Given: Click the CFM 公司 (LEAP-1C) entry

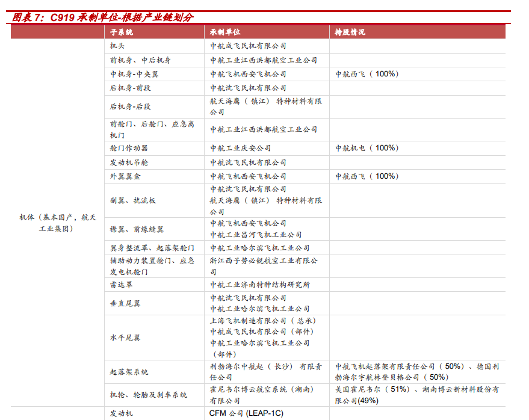Looking at the screenshot, I should point(244,413).
